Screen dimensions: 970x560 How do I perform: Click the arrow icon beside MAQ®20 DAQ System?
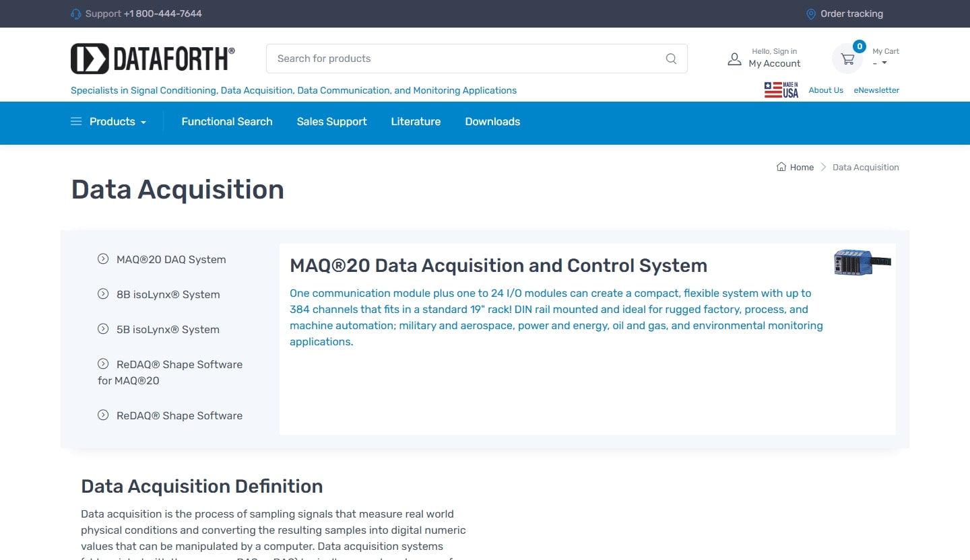point(103,259)
